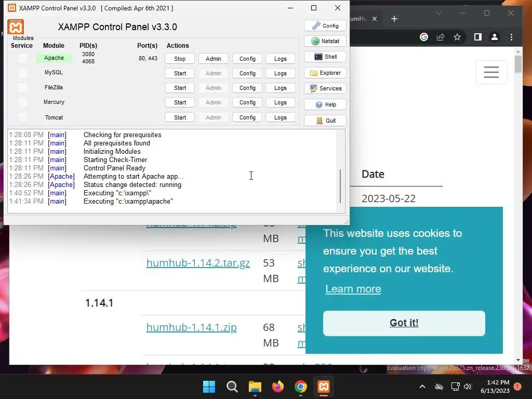
Task: Launch Firefox from taskbar
Action: click(278, 387)
